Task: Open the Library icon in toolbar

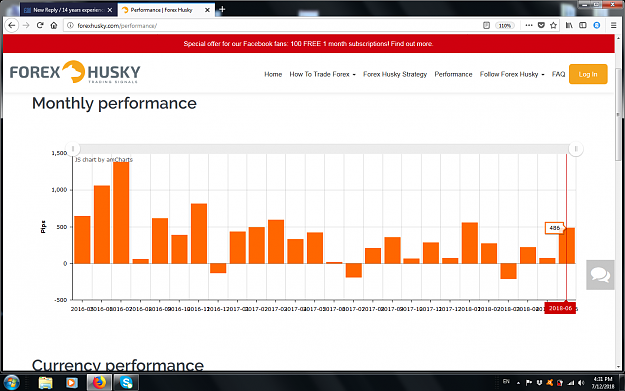Action: [569, 26]
